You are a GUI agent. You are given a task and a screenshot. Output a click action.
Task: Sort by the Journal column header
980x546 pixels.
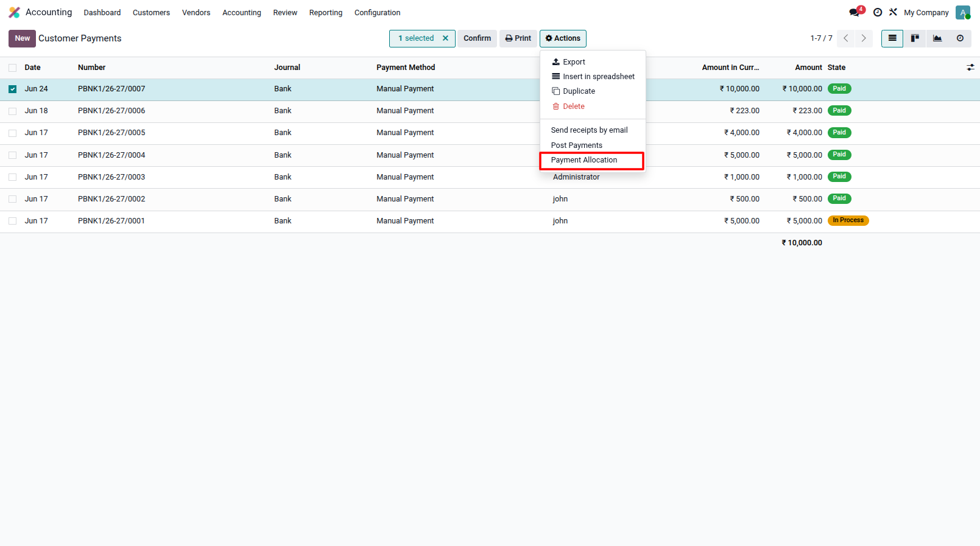(287, 68)
